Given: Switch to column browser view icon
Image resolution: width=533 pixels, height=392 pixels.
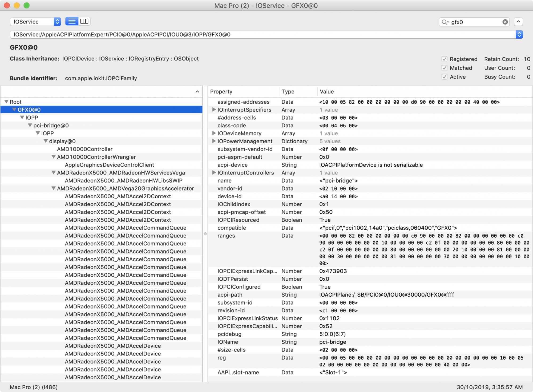Looking at the screenshot, I should 84,21.
